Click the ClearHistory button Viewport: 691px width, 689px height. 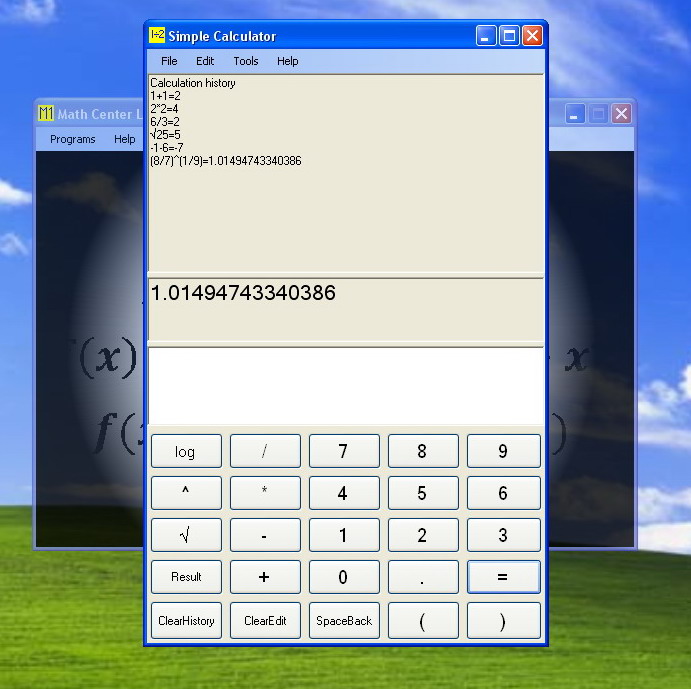tap(186, 621)
